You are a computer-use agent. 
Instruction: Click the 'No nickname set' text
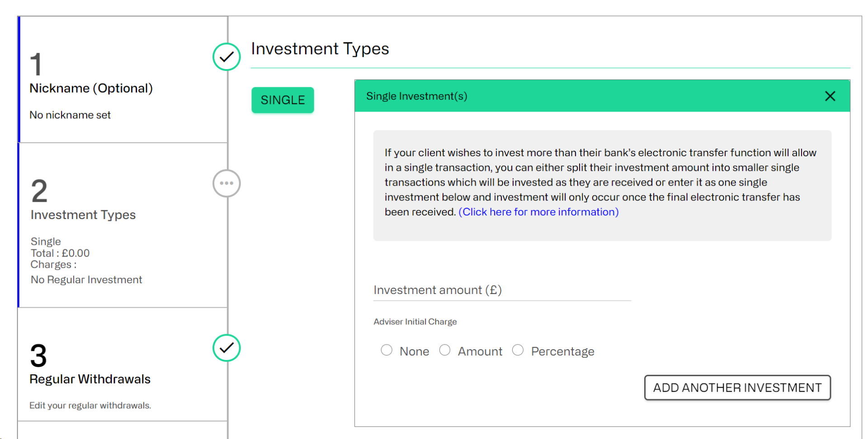[x=70, y=115]
